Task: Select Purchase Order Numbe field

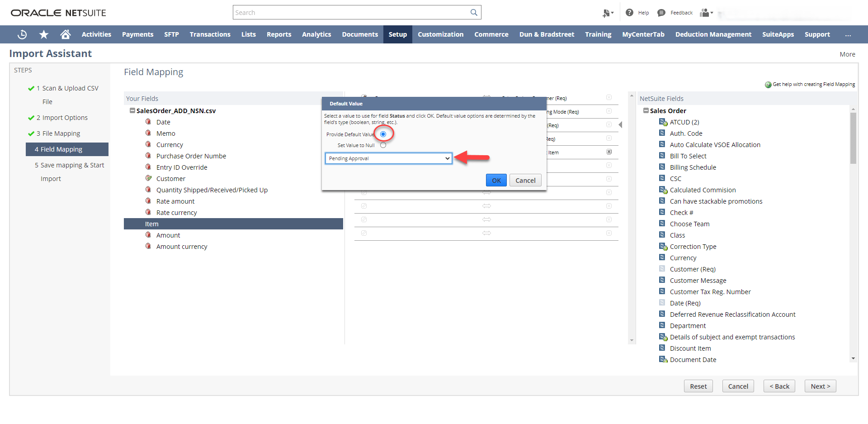Action: click(191, 156)
